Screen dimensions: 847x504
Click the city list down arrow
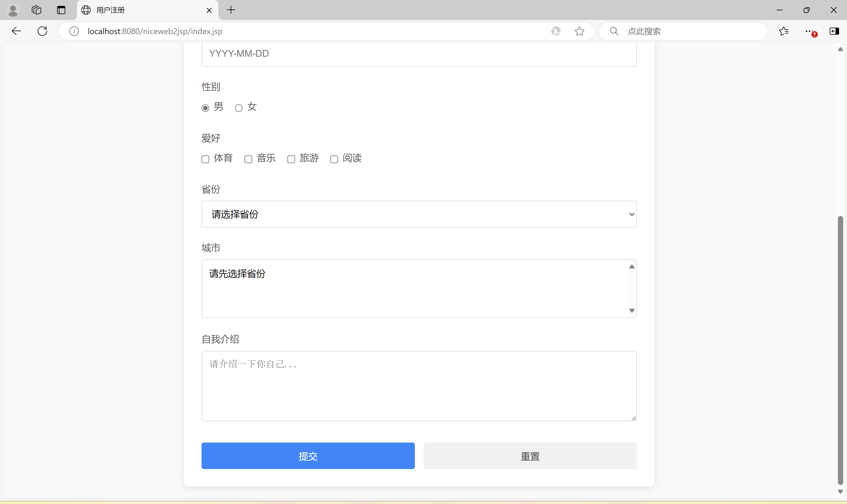[632, 310]
